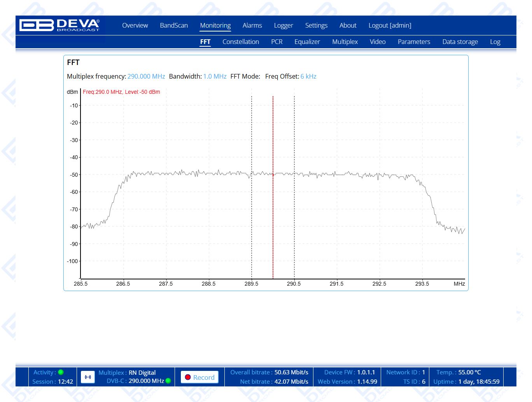The width and height of the screenshot is (532, 402).
Task: Open the Logger page
Action: click(x=283, y=26)
